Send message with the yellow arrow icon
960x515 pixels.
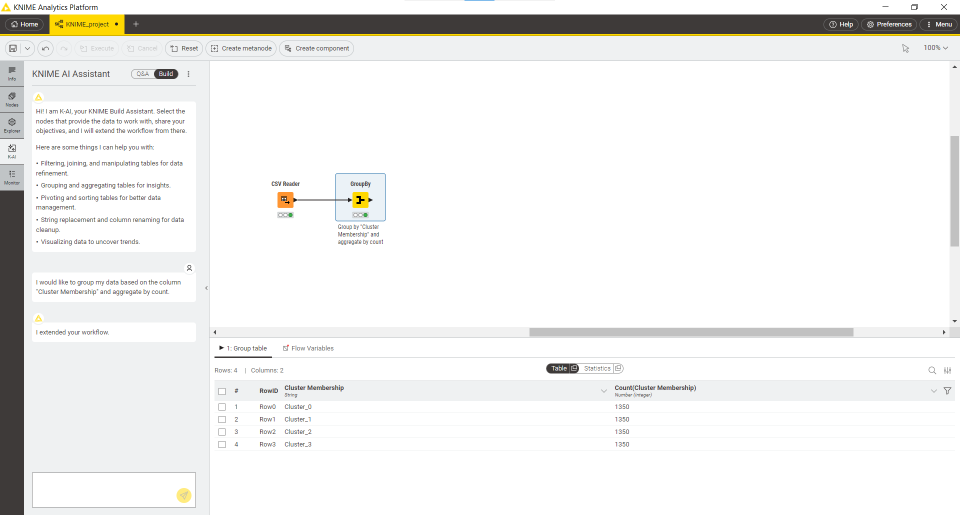[x=184, y=495]
